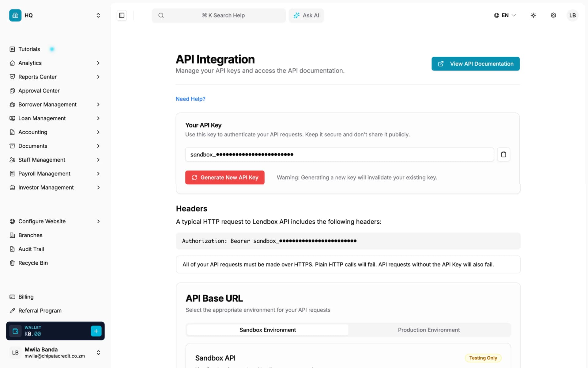Toggle the sidebar panel icon
588x368 pixels.
(122, 15)
